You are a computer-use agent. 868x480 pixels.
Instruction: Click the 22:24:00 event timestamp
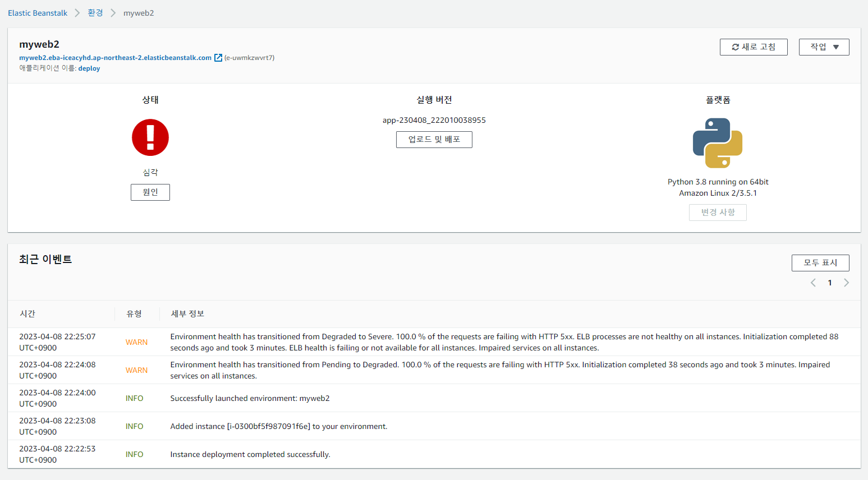coord(57,398)
